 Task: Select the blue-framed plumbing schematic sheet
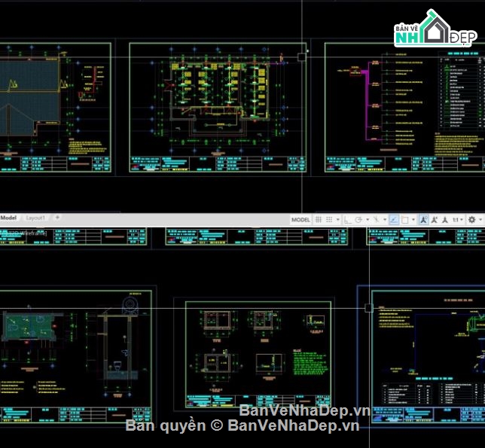[421, 356]
